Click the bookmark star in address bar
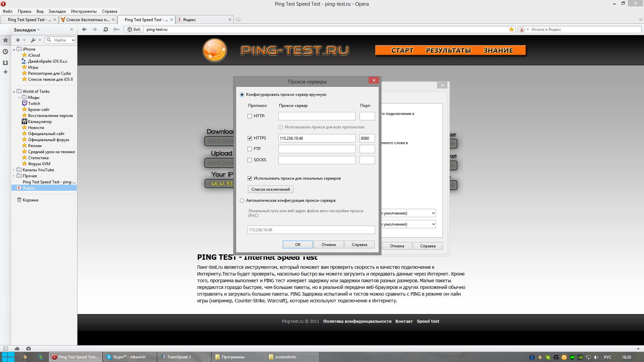644x362 pixels. (x=511, y=29)
